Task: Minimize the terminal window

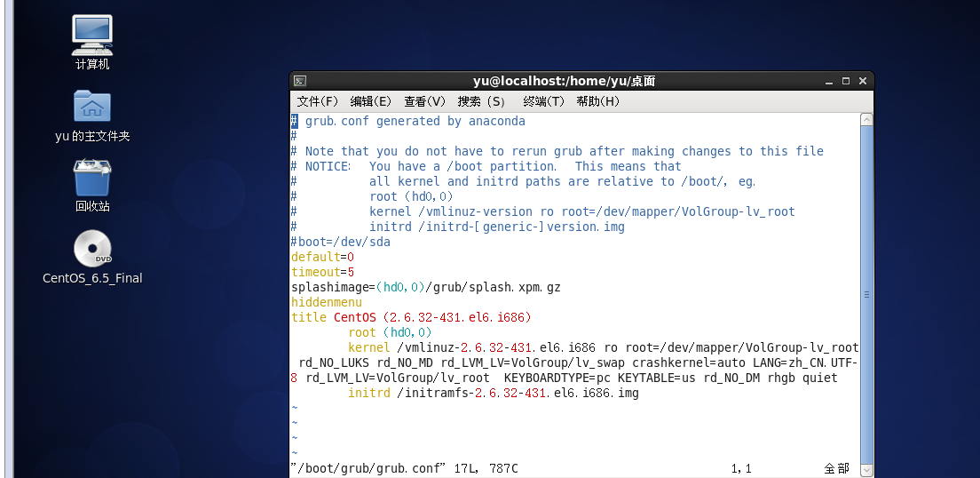Action: pos(829,82)
